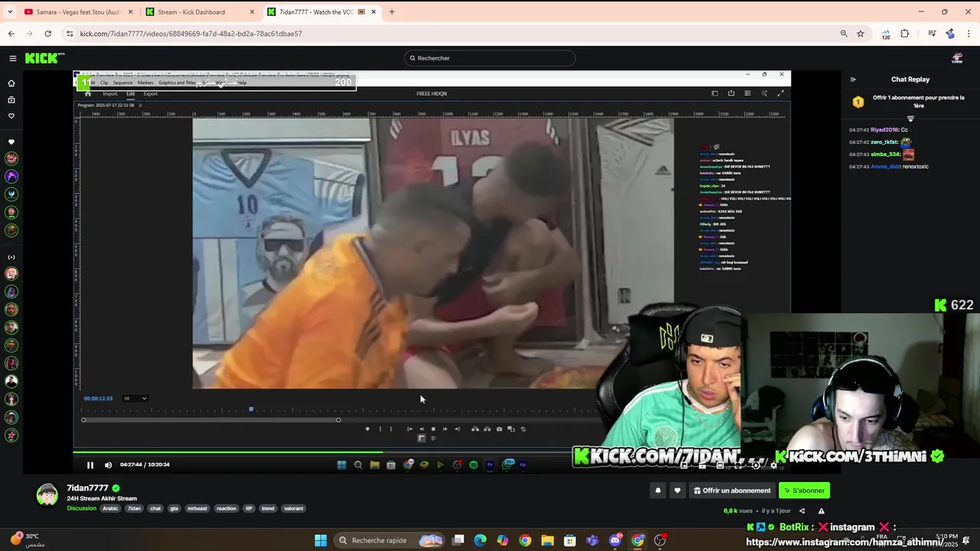980x551 pixels.
Task: Open the 7idan7777 channel name link
Action: pos(87,488)
